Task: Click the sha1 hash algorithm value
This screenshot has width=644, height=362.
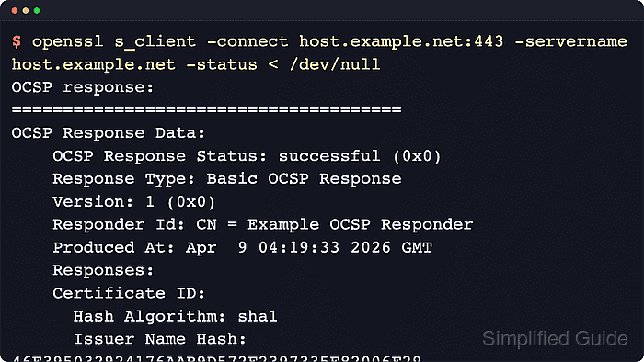Action: pyautogui.click(x=258, y=316)
